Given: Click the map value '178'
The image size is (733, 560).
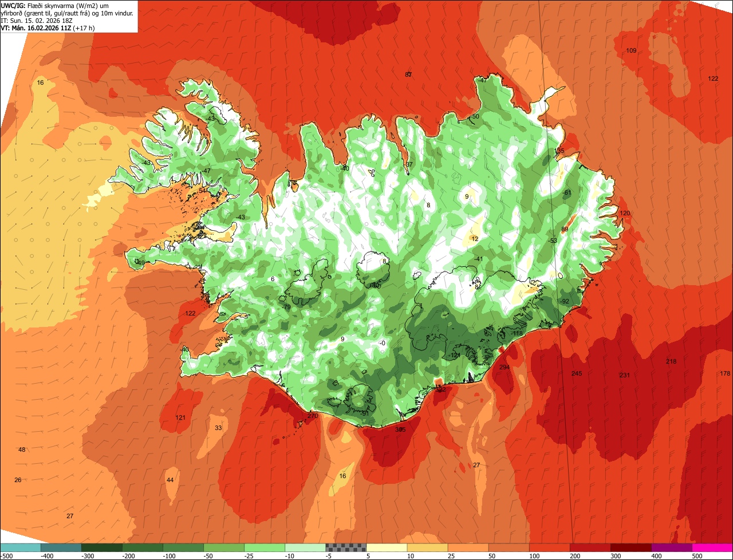Looking at the screenshot, I should (725, 374).
